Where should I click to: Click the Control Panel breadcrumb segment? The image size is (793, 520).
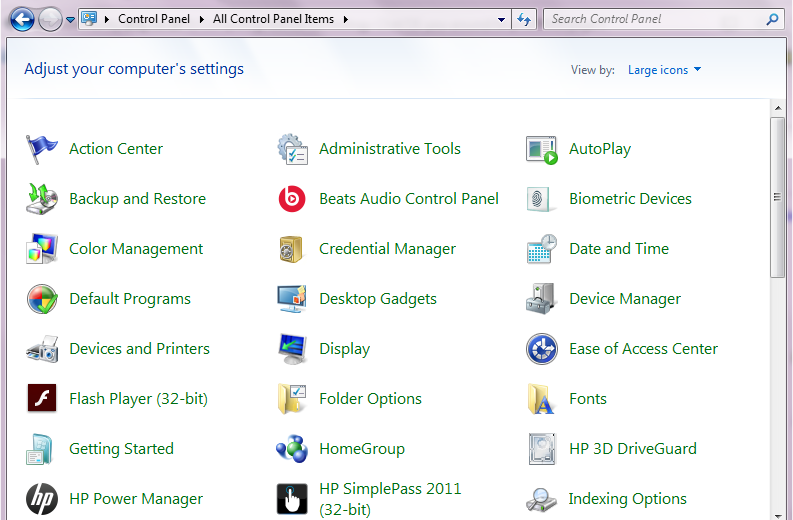[154, 19]
